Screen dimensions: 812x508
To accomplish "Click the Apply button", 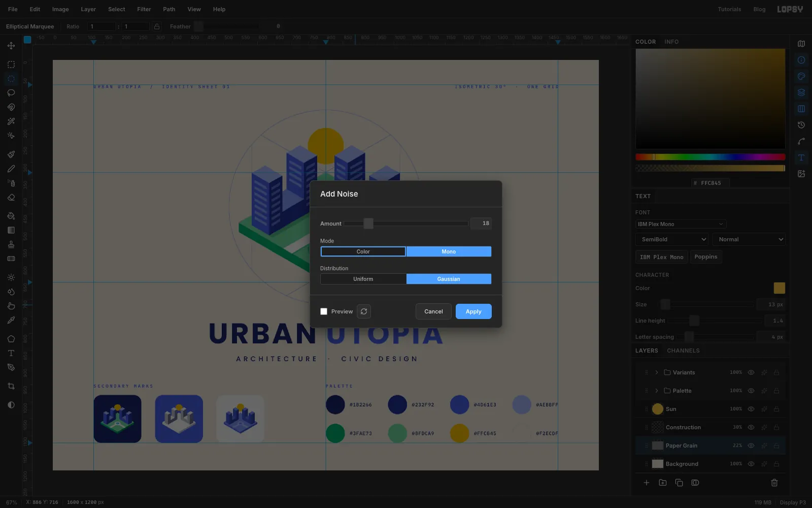I will click(x=473, y=311).
